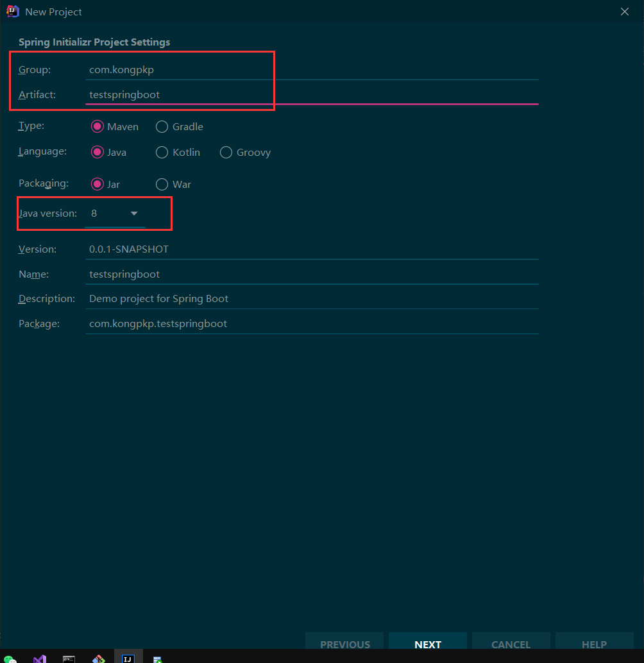Image resolution: width=644 pixels, height=663 pixels.
Task: Open Visual Studio from the taskbar
Action: (x=40, y=659)
